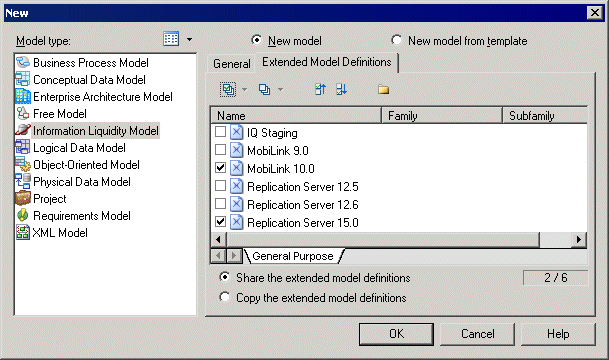Enable the MobiLink 9.0 checkbox
The image size is (609, 360).
[220, 150]
